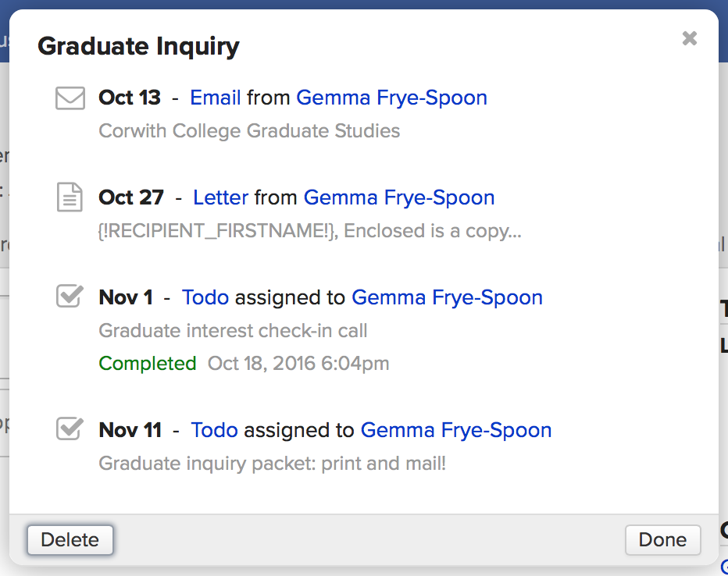Image resolution: width=728 pixels, height=576 pixels.
Task: Open the Todo link on Nov 11
Action: tap(215, 430)
